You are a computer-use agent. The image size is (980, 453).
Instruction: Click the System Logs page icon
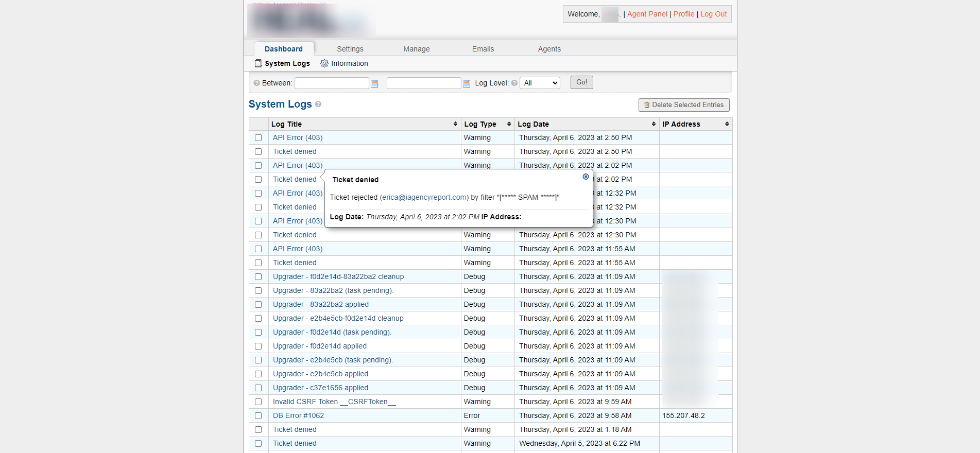259,63
